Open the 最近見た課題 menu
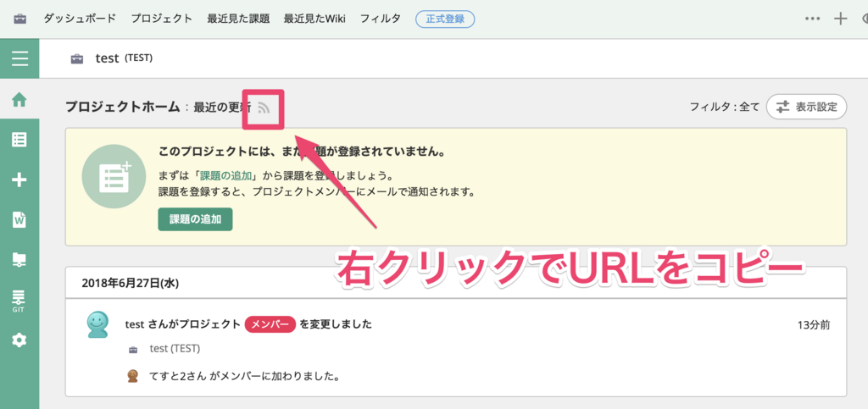Screen dimensions: 868x409 [x=238, y=19]
